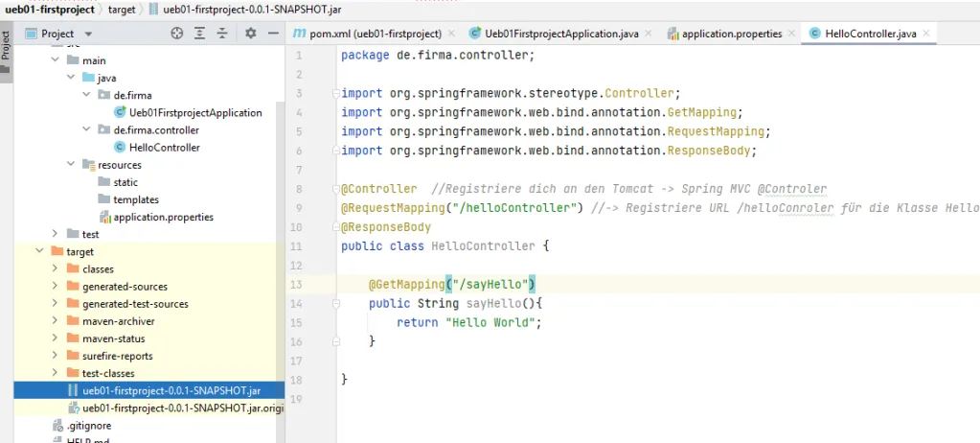Click the sayHello method name in code
This screenshot has height=443, width=980.
coord(493,303)
